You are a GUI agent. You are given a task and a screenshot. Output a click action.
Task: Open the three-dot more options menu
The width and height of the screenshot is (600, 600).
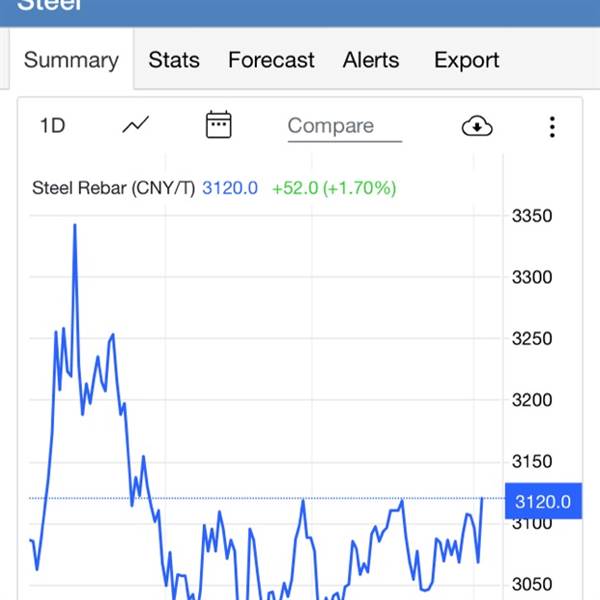(x=552, y=126)
